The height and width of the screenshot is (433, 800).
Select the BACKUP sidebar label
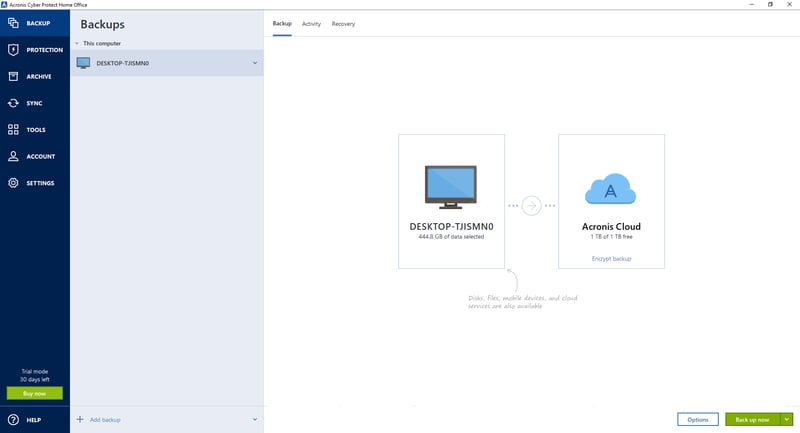[x=38, y=23]
